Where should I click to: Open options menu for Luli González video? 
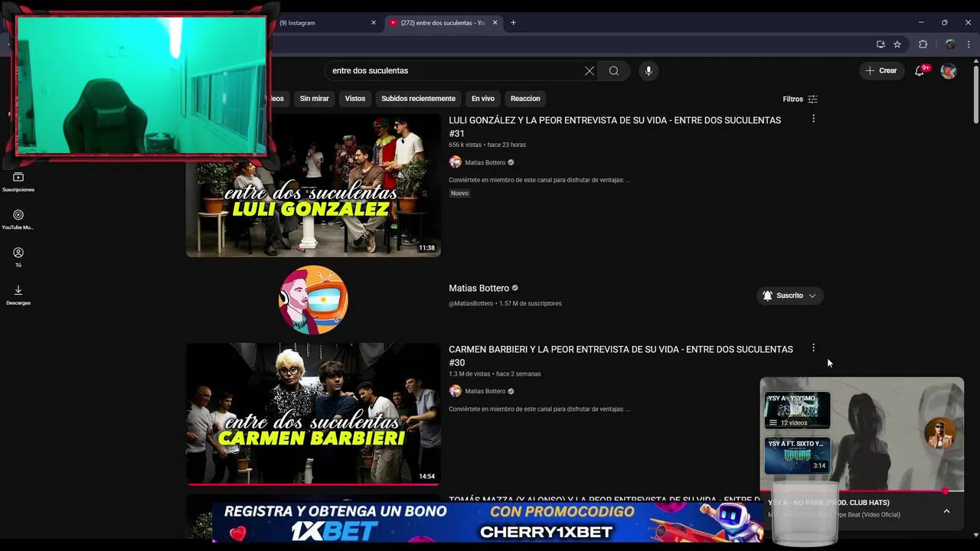click(x=813, y=119)
